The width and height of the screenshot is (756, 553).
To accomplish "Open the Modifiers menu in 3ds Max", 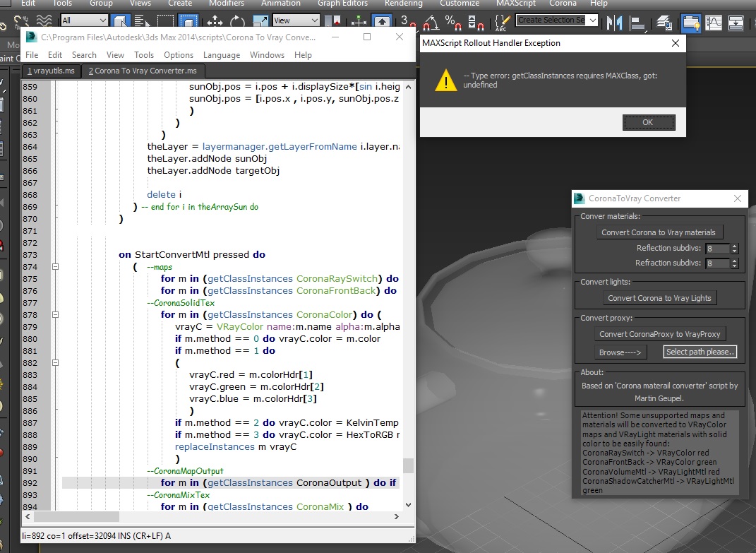I will tap(226, 4).
